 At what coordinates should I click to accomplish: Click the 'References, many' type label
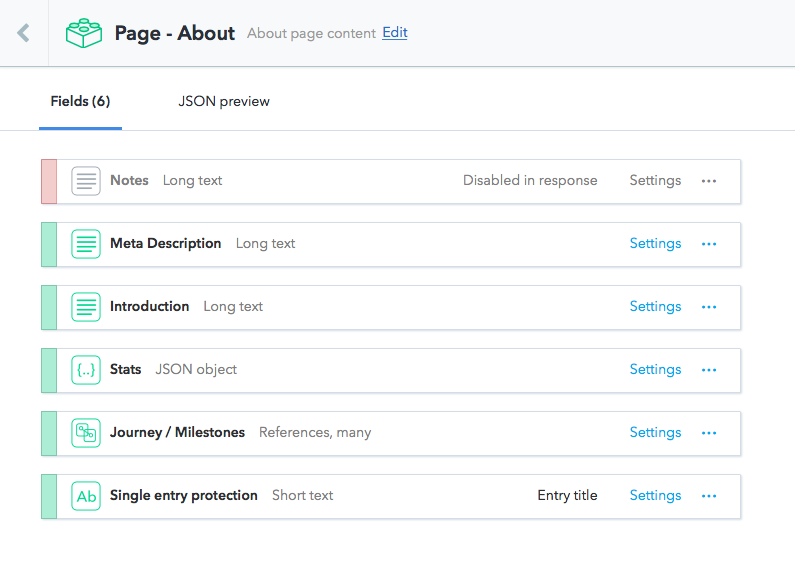coord(315,432)
